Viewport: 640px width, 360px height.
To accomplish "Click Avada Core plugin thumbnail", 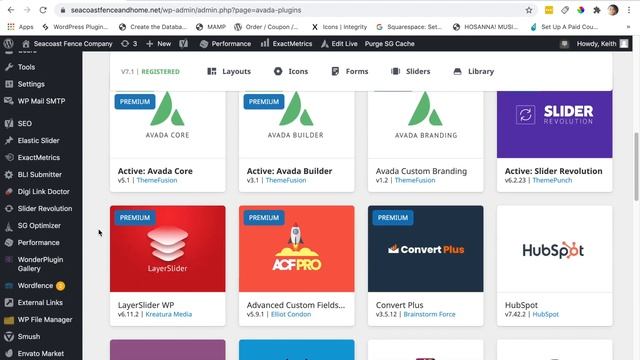I will click(167, 124).
